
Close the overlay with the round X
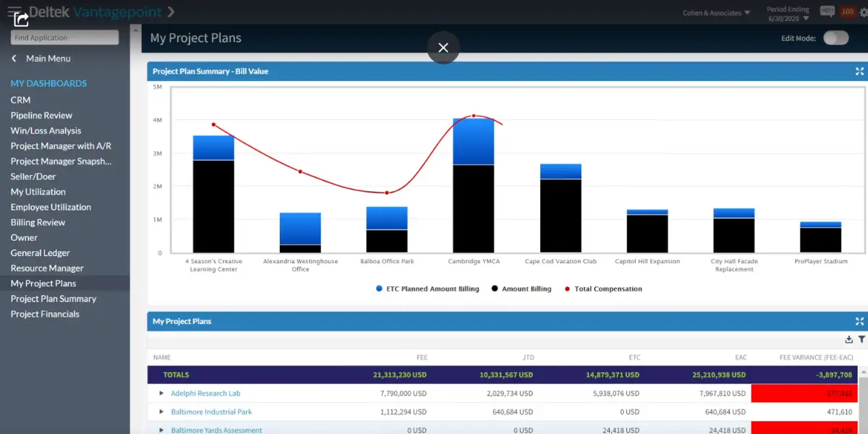coord(443,48)
